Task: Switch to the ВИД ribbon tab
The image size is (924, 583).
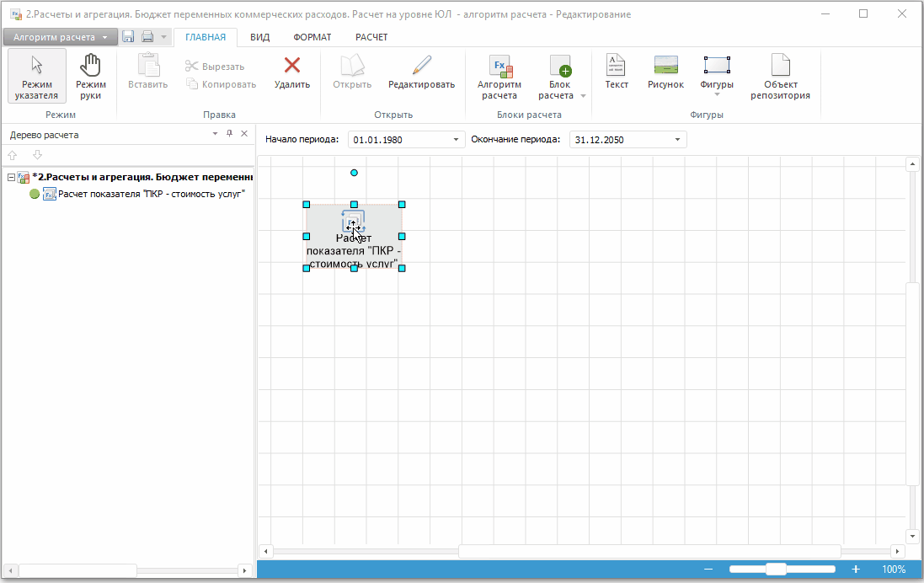Action: point(259,37)
